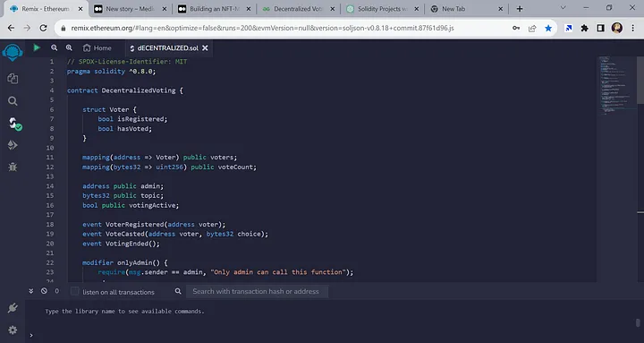This screenshot has height=343, width=644.
Task: Click the terminal search magnifier icon
Action: click(x=178, y=291)
